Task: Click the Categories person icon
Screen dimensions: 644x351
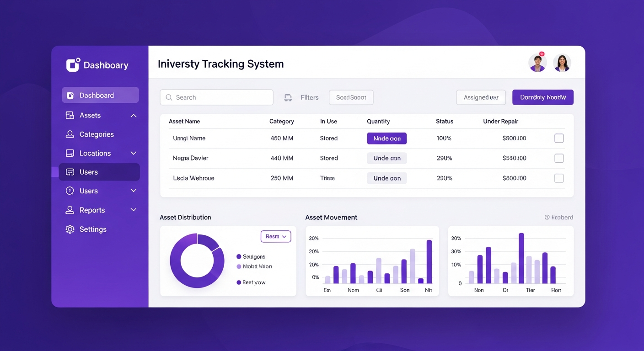Action: click(70, 134)
